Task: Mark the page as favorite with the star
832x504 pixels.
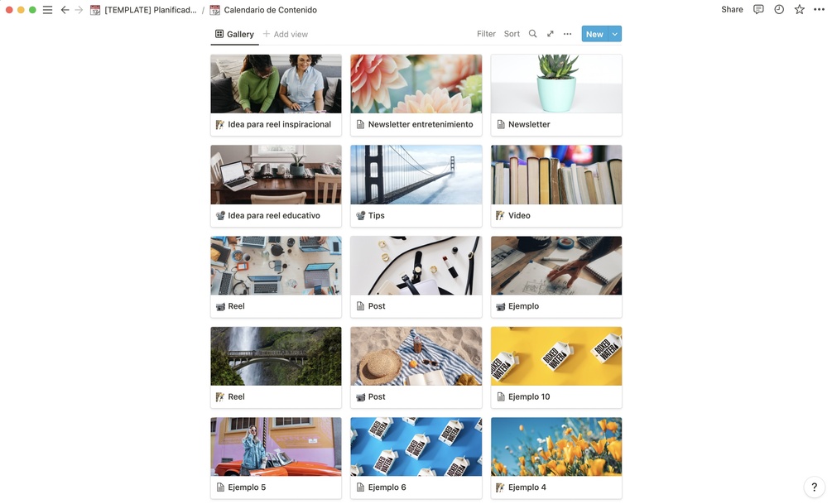Action: coord(799,9)
